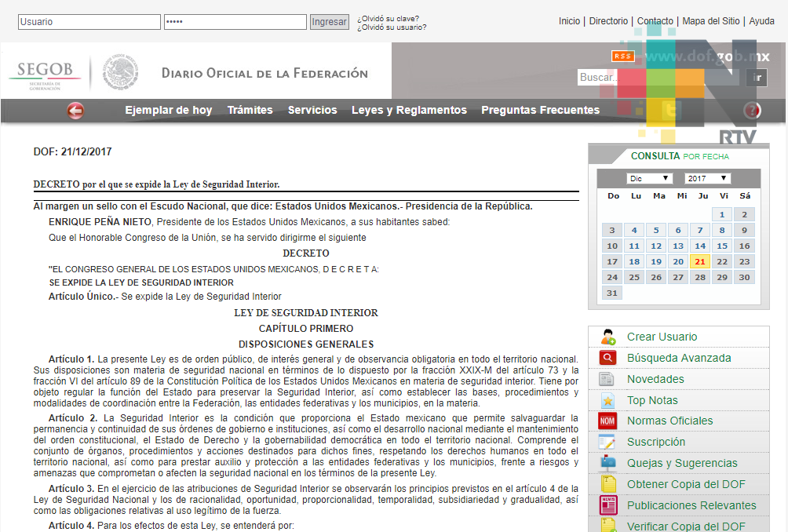Screen dimensions: 788x532
Task: Open the Búsqueda Avanzada link
Action: point(679,358)
